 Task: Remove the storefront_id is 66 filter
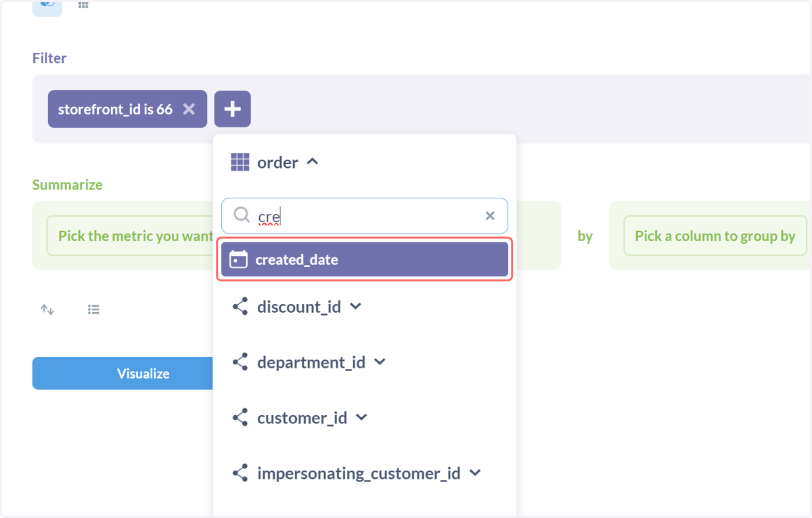(x=189, y=109)
